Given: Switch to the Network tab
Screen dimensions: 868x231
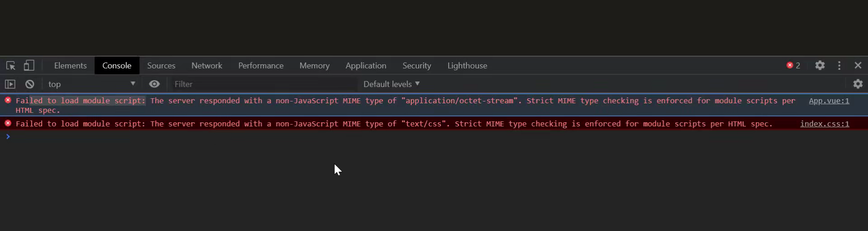Looking at the screenshot, I should (x=207, y=66).
